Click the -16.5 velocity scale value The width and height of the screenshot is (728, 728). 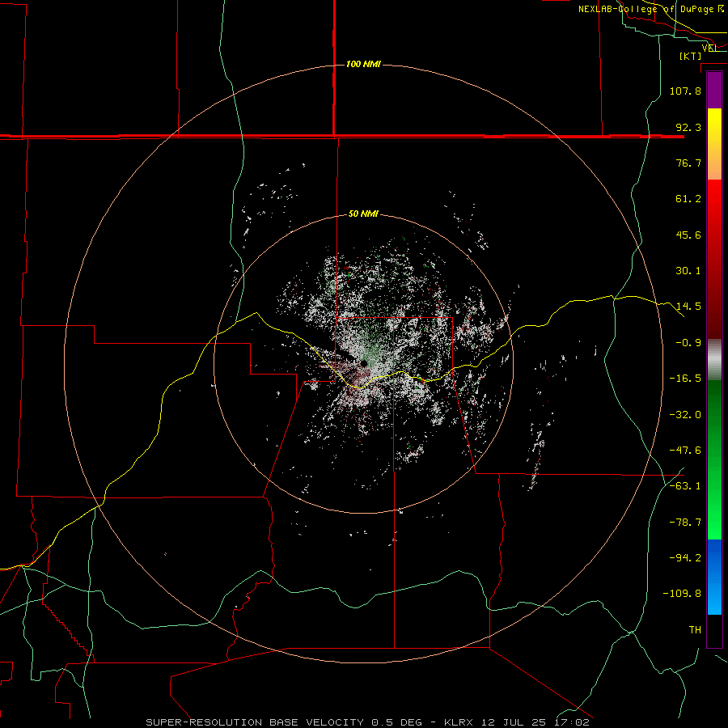click(x=685, y=379)
